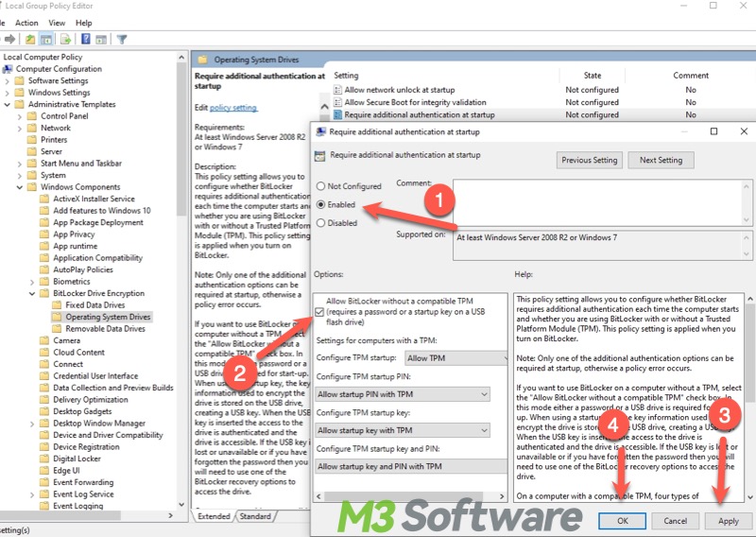Click the forward arrow toolbar icon
Screen dimensions: 756x537
(9, 39)
